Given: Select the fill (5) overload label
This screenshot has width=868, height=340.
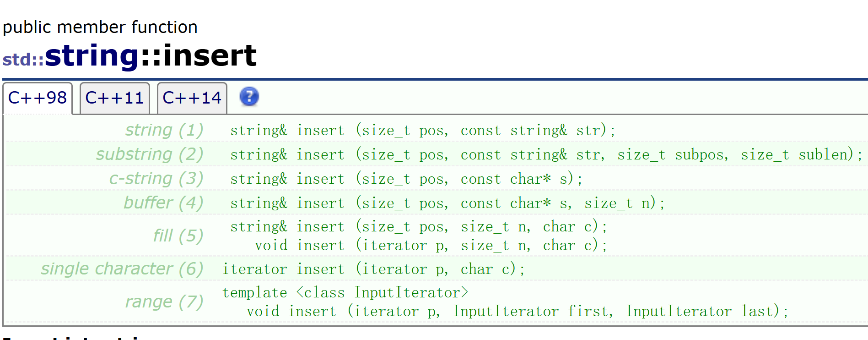Looking at the screenshot, I should (178, 236).
